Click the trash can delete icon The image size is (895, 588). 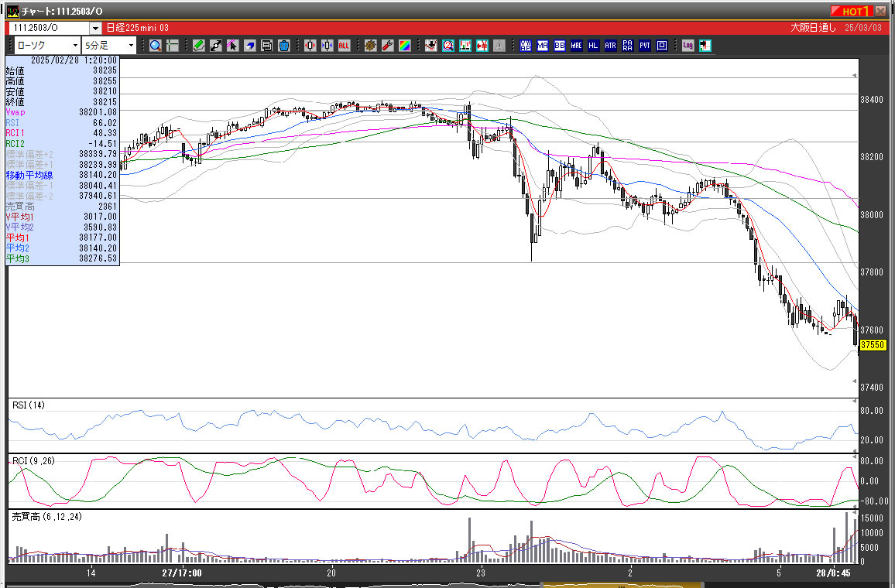click(283, 46)
